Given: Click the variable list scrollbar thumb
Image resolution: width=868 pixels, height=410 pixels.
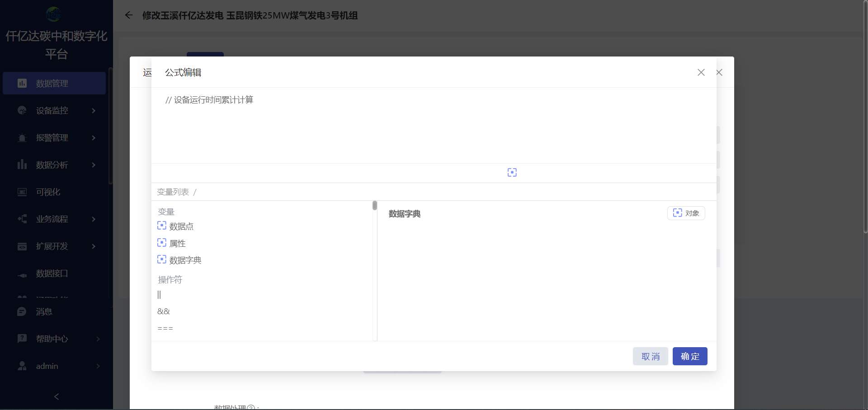Looking at the screenshot, I should pos(375,206).
